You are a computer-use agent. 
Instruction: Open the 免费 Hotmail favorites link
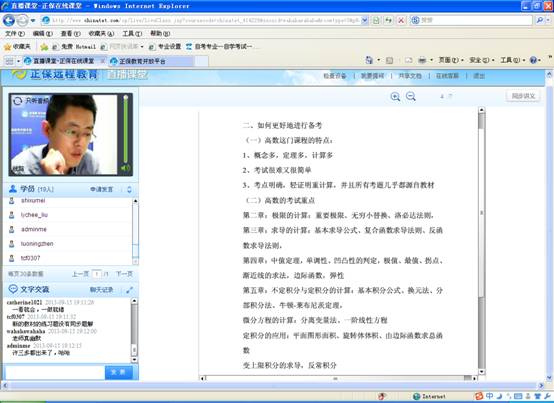pos(74,47)
